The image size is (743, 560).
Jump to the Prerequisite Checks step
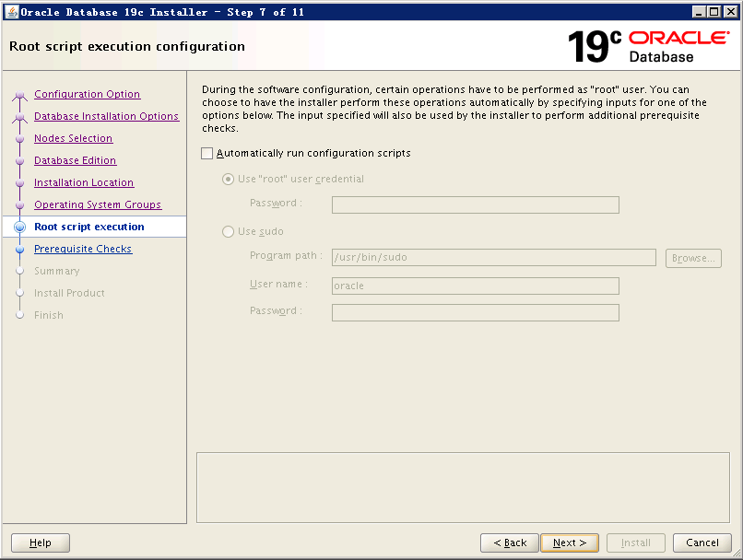[x=83, y=249]
